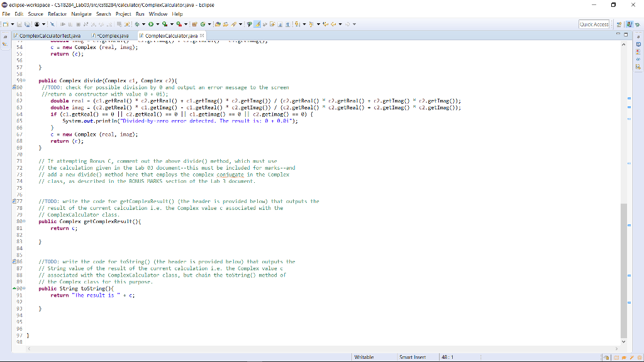Toggle Word Wrap toolbar button
The height and width of the screenshot is (362, 644).
[272, 25]
